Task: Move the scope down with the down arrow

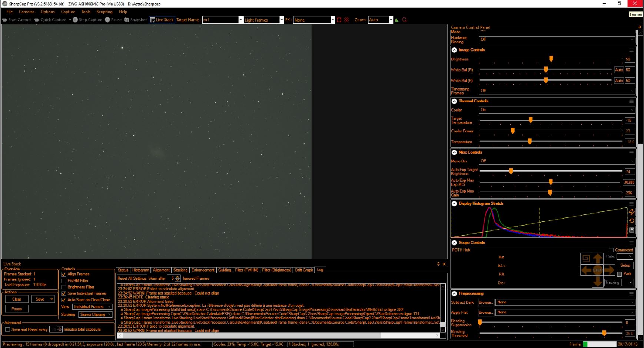Action: point(598,282)
